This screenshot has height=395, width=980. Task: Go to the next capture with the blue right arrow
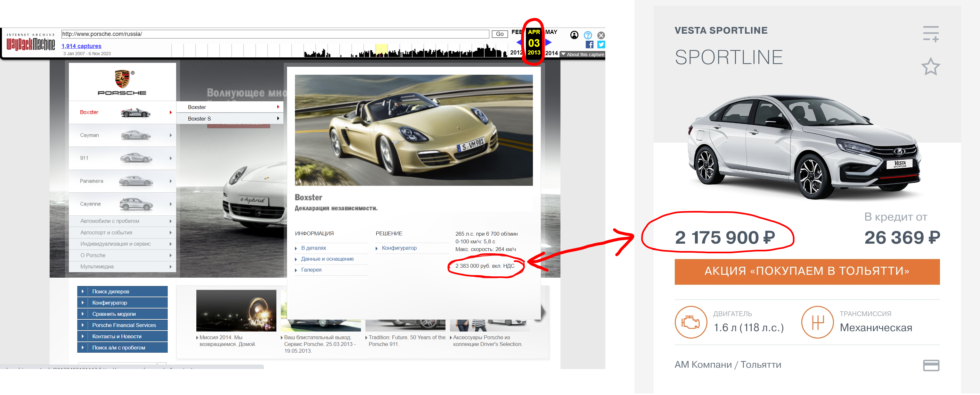(x=548, y=42)
